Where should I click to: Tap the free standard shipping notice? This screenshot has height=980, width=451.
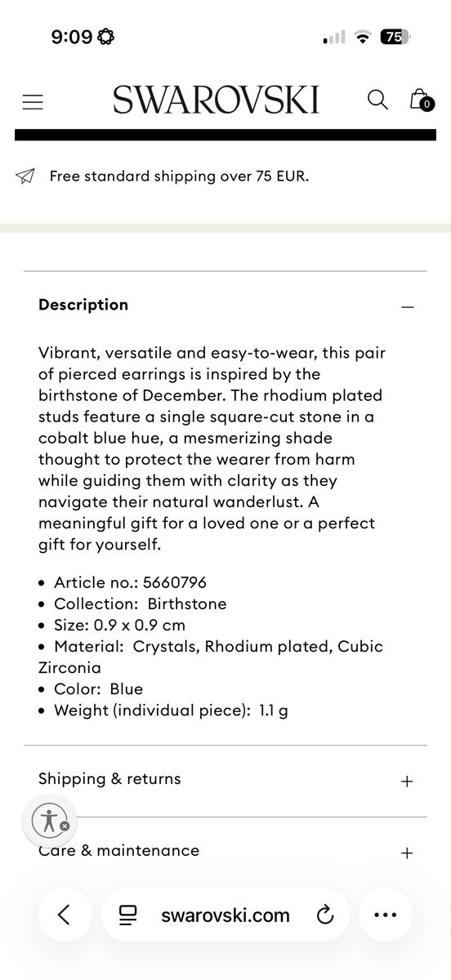click(179, 176)
